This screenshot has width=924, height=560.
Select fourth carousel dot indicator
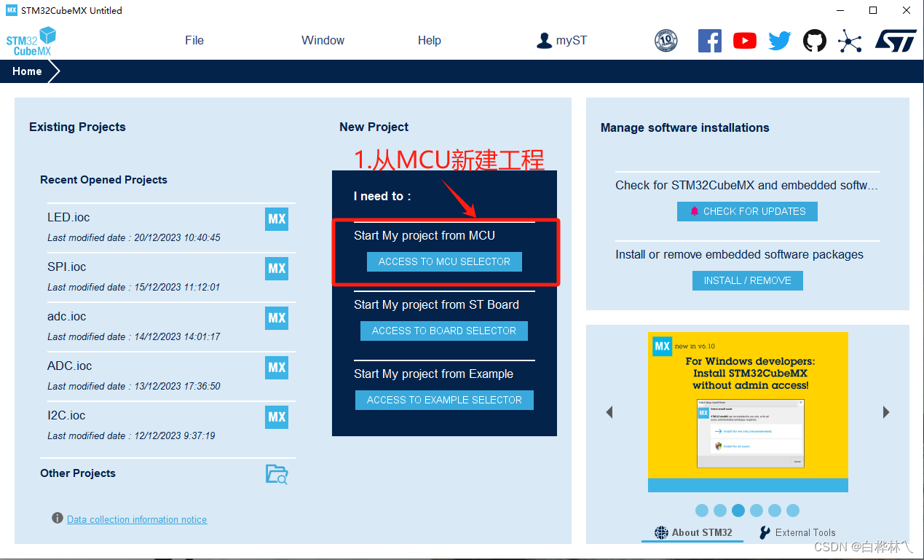point(757,510)
